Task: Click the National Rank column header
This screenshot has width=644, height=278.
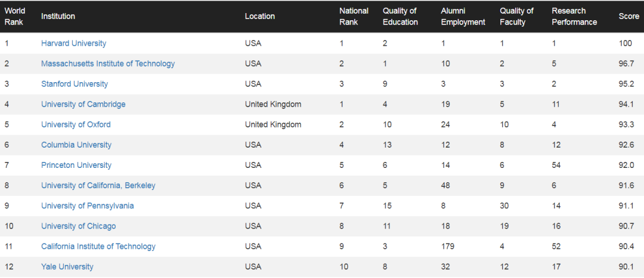Action: point(354,16)
